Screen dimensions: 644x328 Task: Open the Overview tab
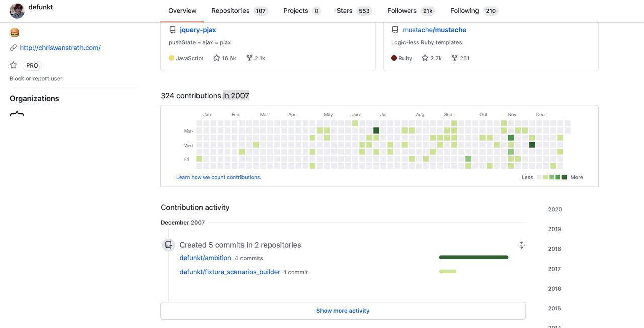(x=182, y=11)
